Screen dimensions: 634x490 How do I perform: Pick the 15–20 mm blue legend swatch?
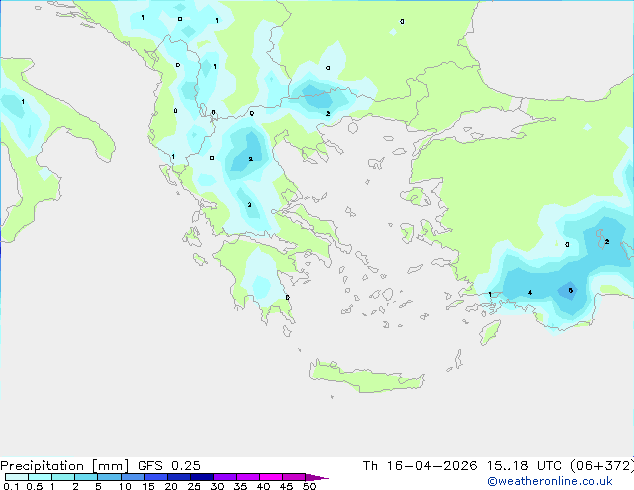tap(156, 477)
